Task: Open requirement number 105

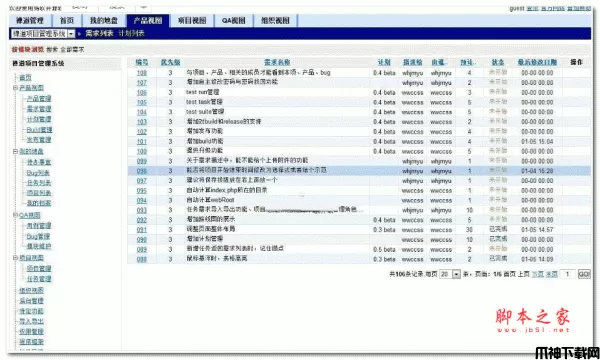Action: click(142, 103)
